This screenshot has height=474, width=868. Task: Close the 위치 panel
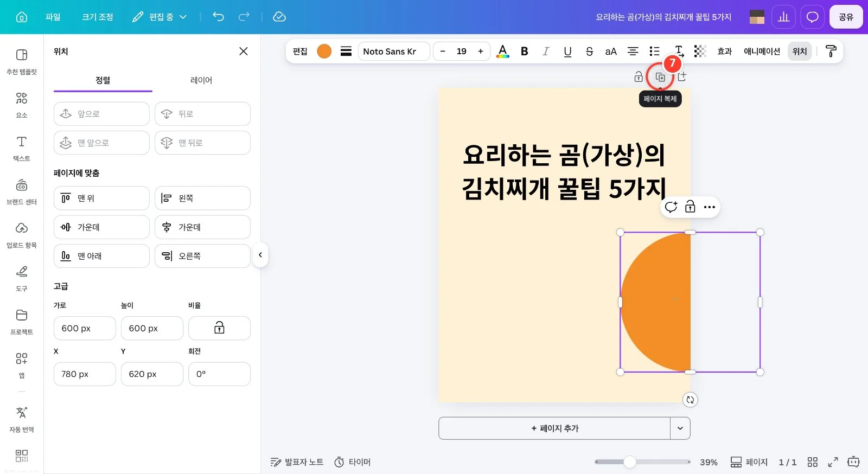[x=244, y=51]
